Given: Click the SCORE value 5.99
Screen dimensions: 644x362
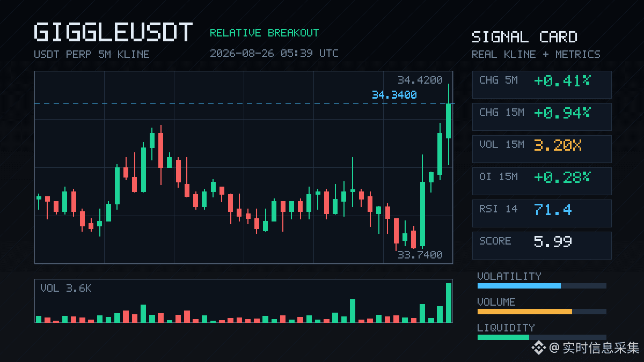Looking at the screenshot, I should click(x=553, y=241).
